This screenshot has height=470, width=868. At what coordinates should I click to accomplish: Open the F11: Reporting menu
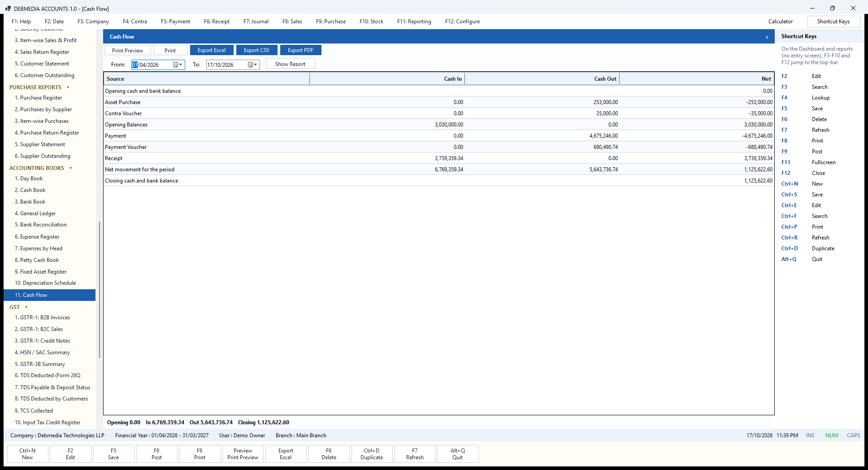point(414,22)
